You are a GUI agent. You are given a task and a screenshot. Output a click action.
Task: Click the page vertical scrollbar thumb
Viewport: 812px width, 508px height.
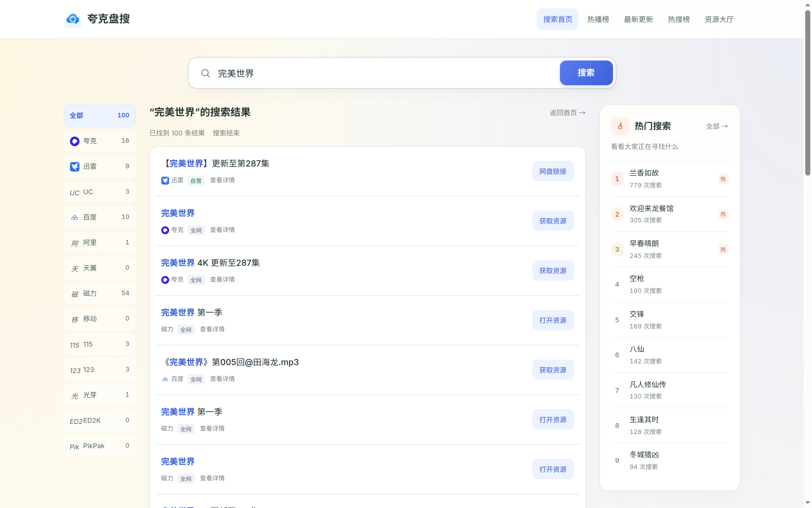[x=808, y=92]
